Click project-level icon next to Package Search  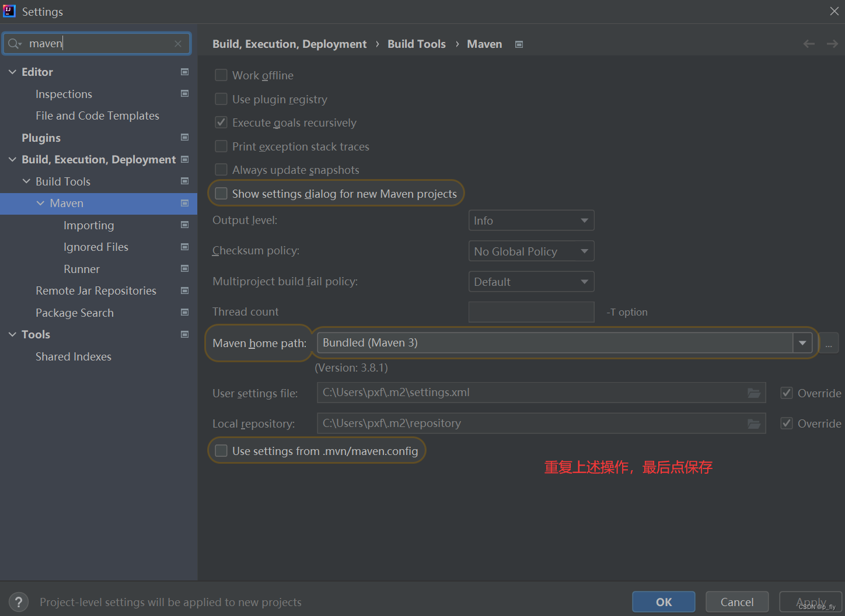point(184,312)
